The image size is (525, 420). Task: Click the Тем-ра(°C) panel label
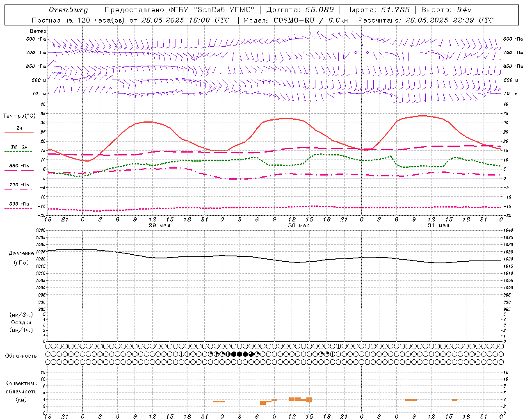(19, 116)
